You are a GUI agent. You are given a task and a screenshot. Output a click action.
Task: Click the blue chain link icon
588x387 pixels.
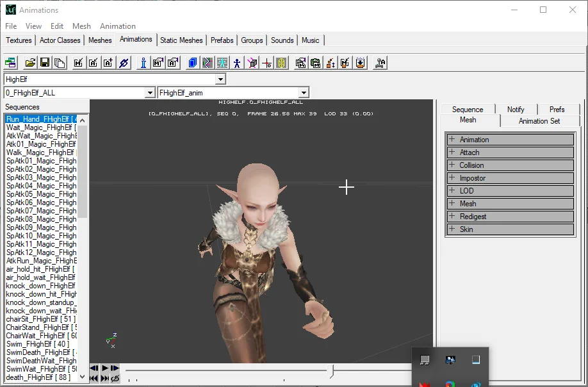124,63
